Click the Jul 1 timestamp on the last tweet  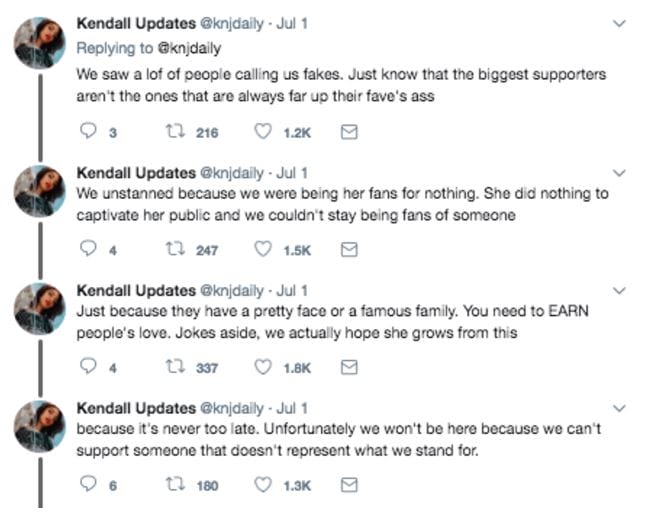pyautogui.click(x=291, y=408)
